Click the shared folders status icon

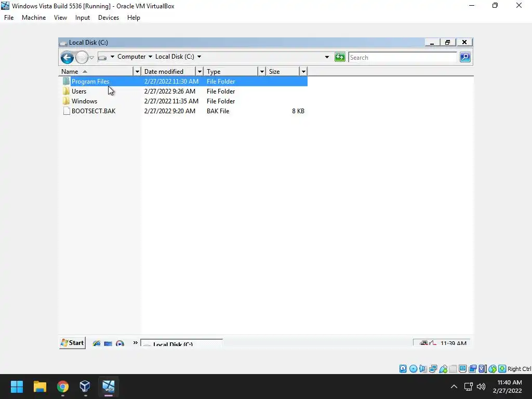tap(453, 369)
